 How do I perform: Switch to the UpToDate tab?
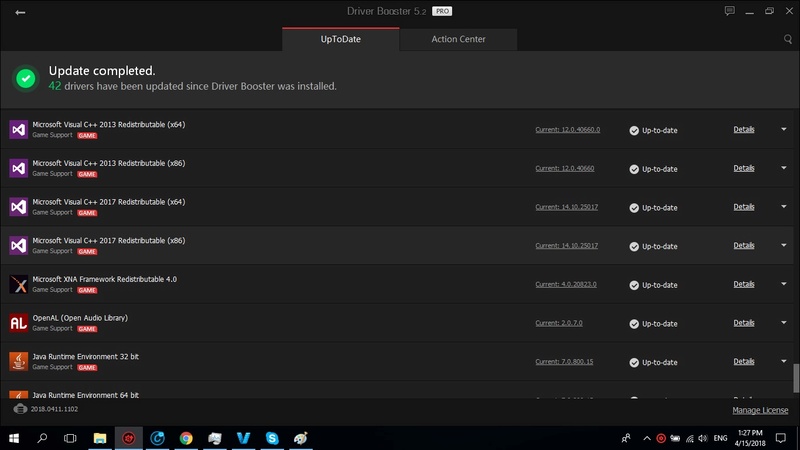[x=340, y=39]
